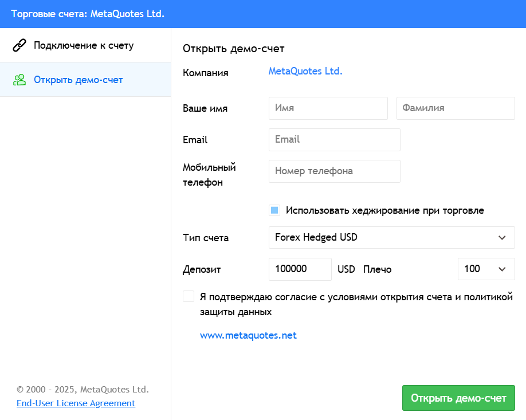Image resolution: width=526 pixels, height=420 pixels.
Task: Open the Подключение к счету section
Action: [85, 45]
